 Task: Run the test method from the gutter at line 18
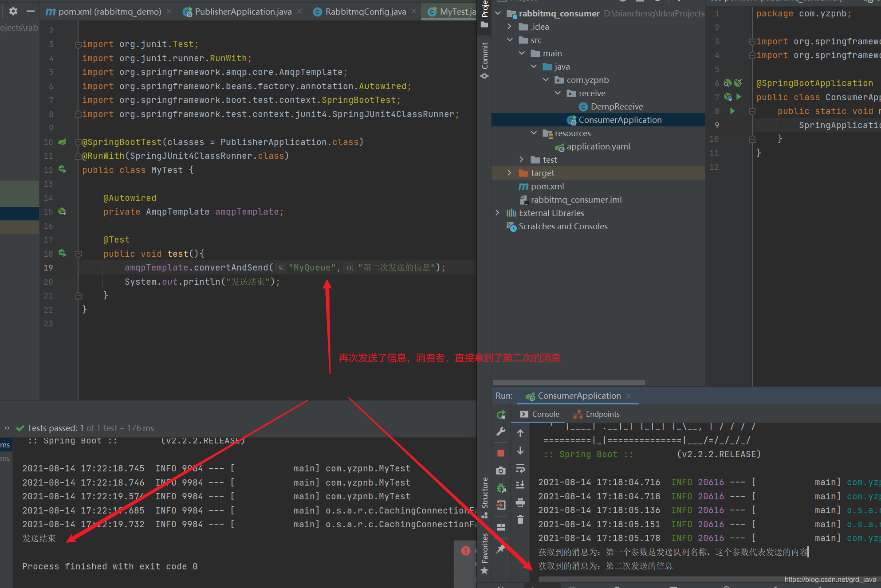coord(63,254)
